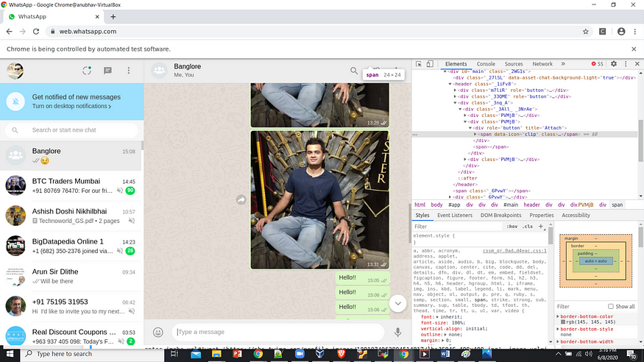Open VirtualBox from the Windows taskbar
This screenshot has height=362, width=644.
pos(320,354)
